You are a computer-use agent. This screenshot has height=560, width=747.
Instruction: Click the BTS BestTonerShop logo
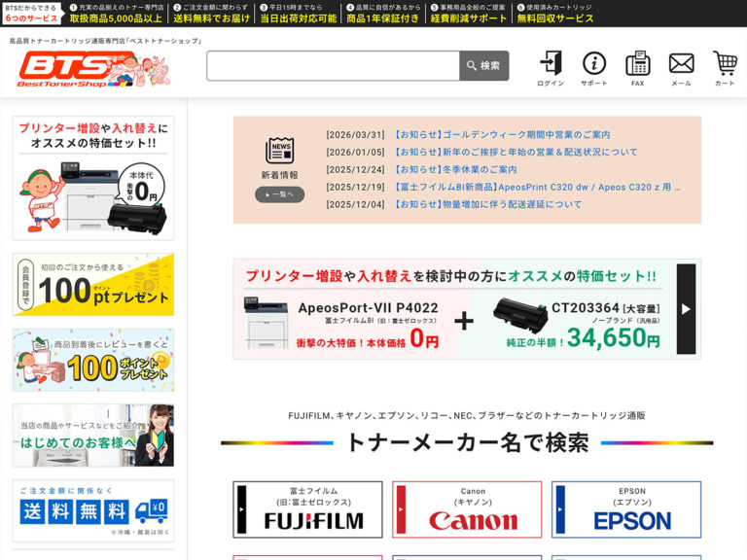94,69
